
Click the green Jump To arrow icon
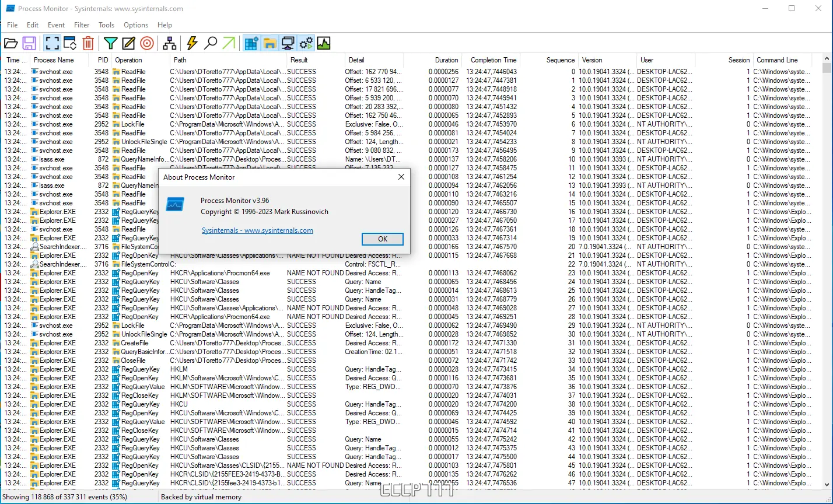tap(229, 43)
